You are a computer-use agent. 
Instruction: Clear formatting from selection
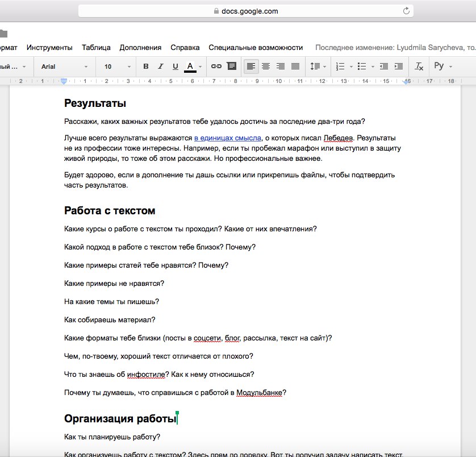pyautogui.click(x=419, y=67)
